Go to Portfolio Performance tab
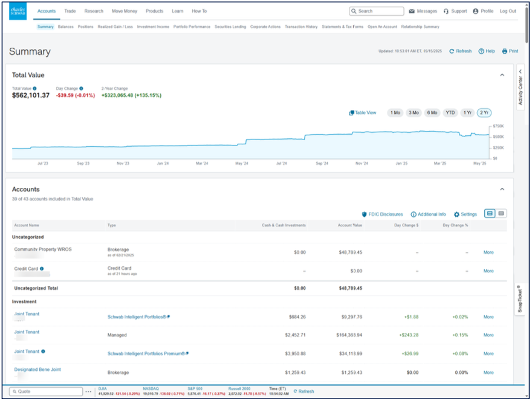Image resolution: width=532 pixels, height=401 pixels. tap(192, 27)
